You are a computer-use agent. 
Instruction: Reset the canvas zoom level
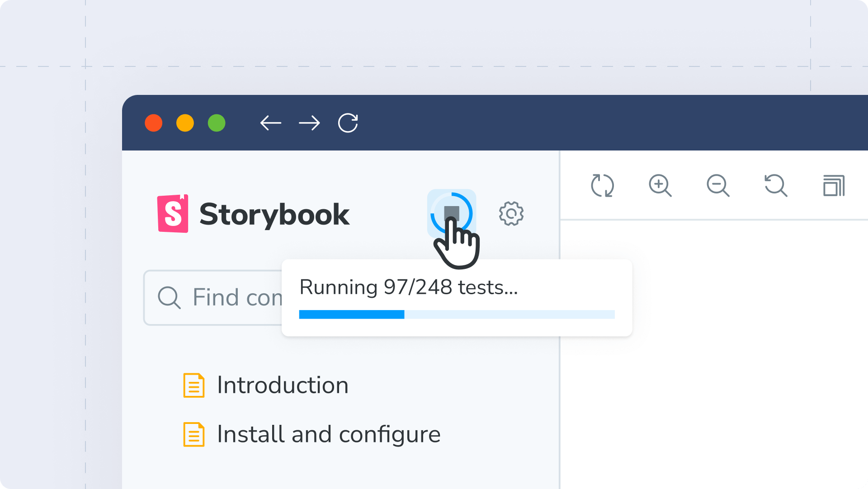776,185
